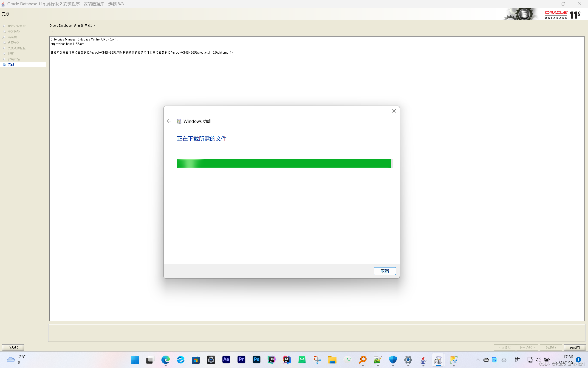Launch Adobe After Effects from taskbar
The width and height of the screenshot is (588, 368).
[x=226, y=359]
